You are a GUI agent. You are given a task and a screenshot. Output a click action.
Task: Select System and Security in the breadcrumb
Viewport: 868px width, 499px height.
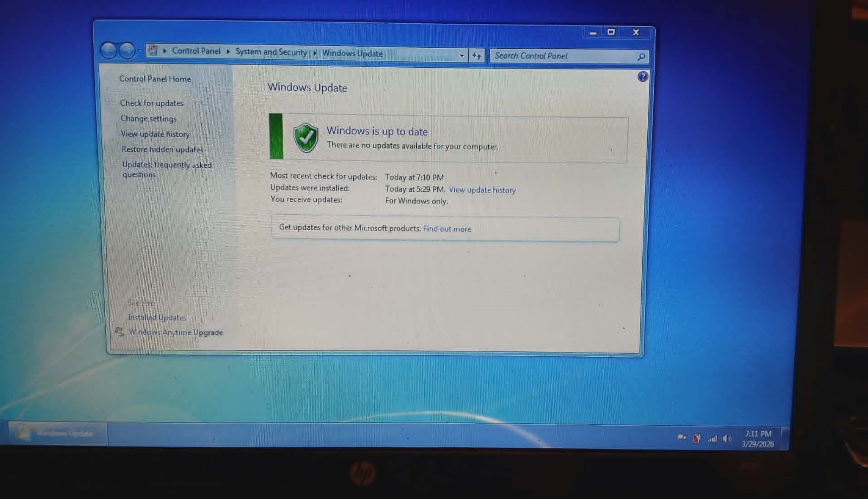[x=271, y=52]
